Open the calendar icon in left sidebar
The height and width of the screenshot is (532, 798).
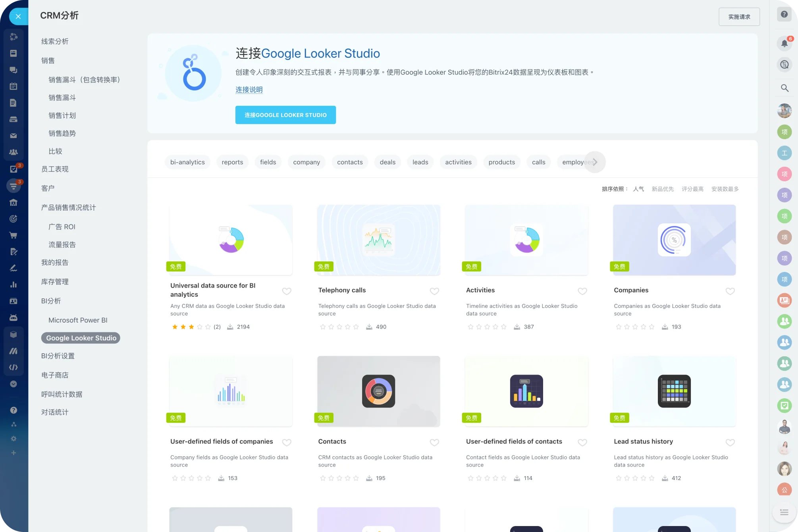click(x=13, y=86)
